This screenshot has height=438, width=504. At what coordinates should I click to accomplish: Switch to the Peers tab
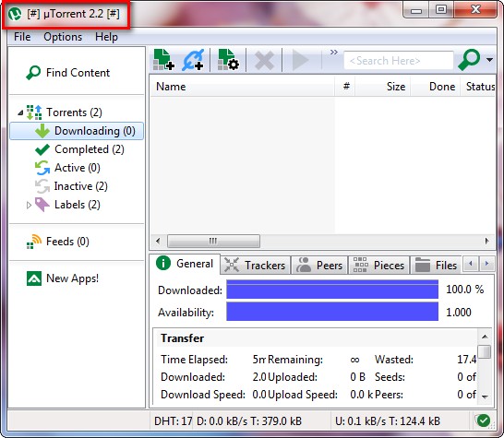(319, 266)
